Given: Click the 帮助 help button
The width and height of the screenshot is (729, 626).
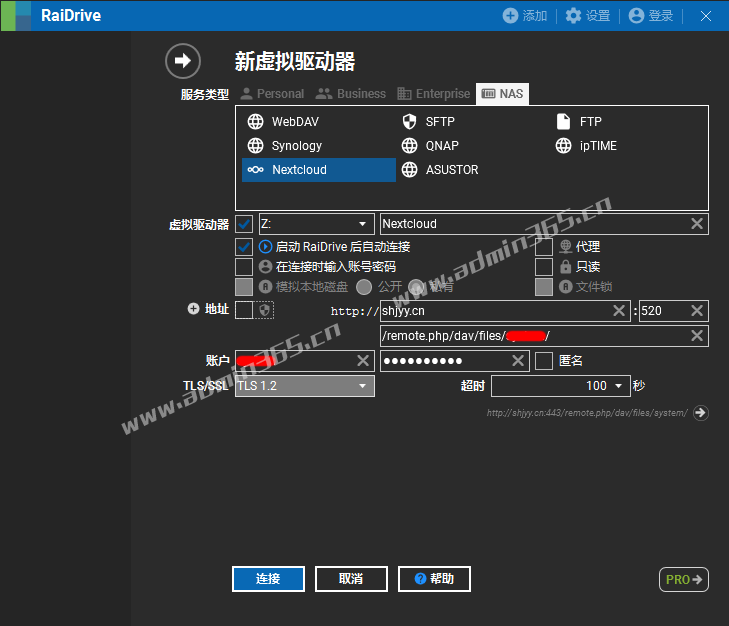Looking at the screenshot, I should (x=434, y=579).
